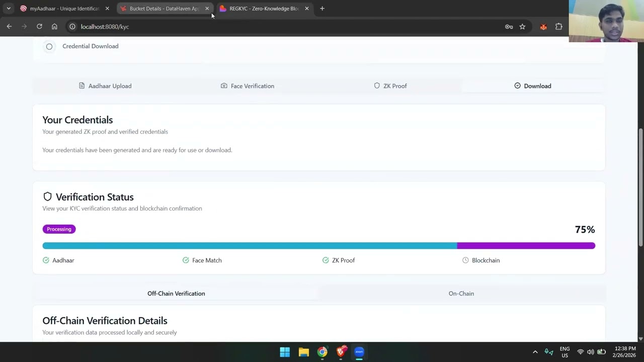Viewport: 644px width, 362px height.
Task: Close the Bucket Details tab
Action: (207, 9)
